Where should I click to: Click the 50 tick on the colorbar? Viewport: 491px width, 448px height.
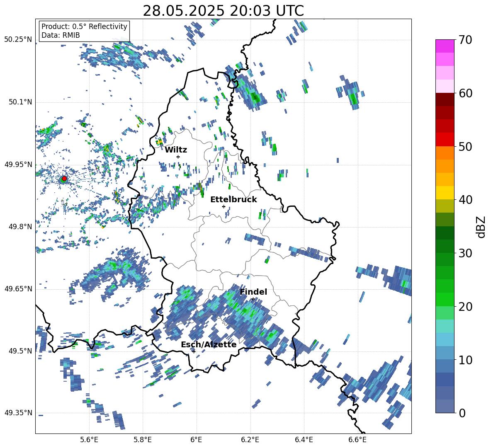click(x=465, y=146)
